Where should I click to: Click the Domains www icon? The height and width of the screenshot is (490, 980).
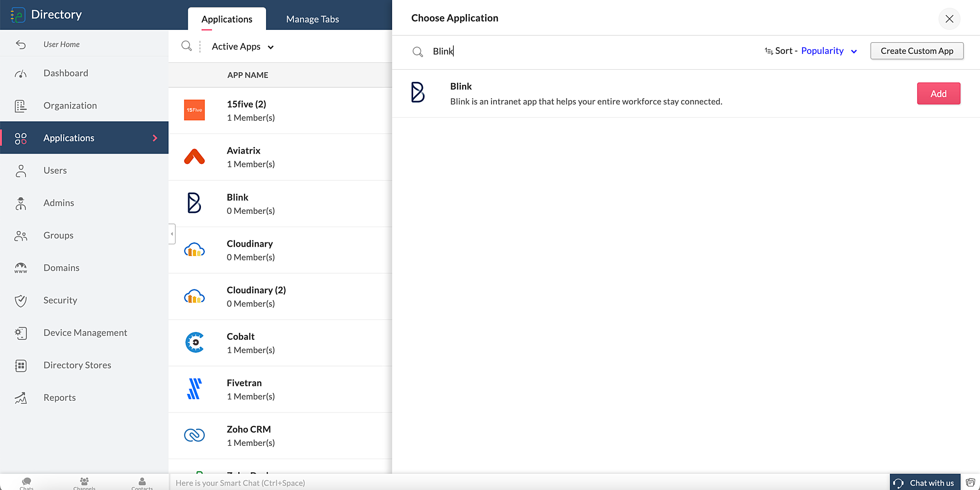pos(21,268)
